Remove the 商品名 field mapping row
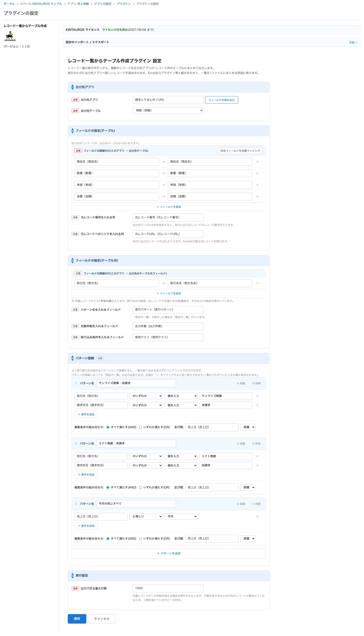364x636 pixels. [x=257, y=162]
